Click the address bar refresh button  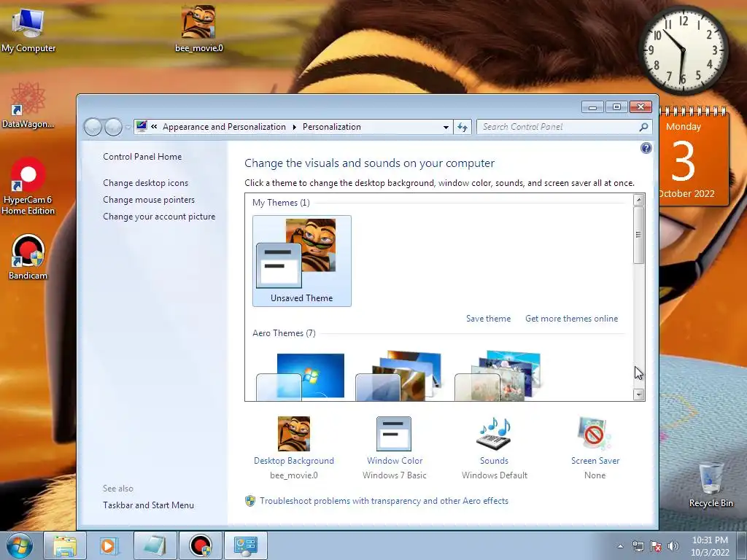pyautogui.click(x=462, y=127)
